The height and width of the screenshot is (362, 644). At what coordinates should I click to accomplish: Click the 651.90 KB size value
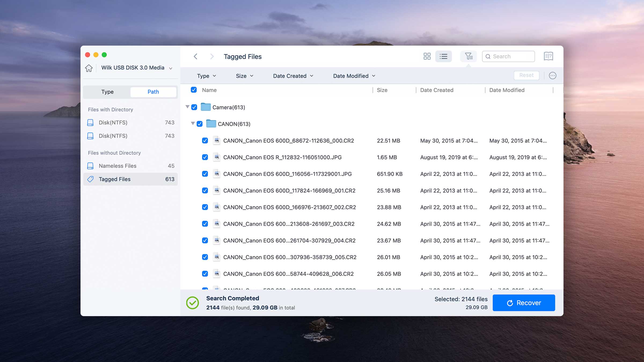coord(390,174)
